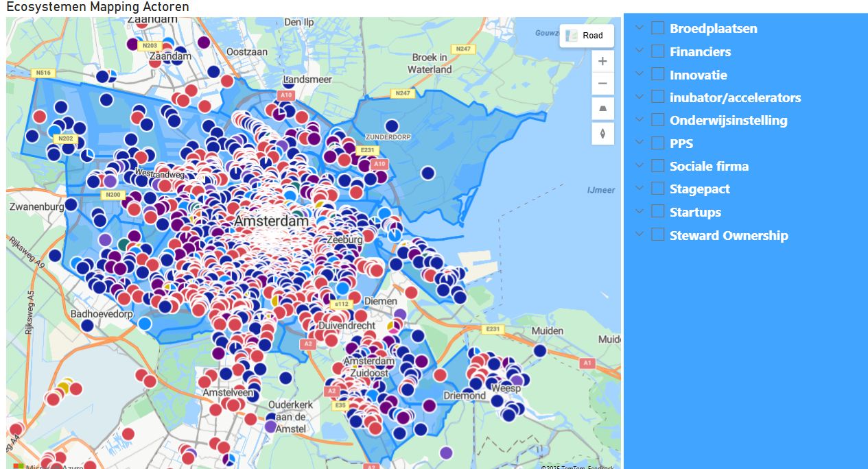
Task: Click the Diemen town label
Action: [x=381, y=301]
